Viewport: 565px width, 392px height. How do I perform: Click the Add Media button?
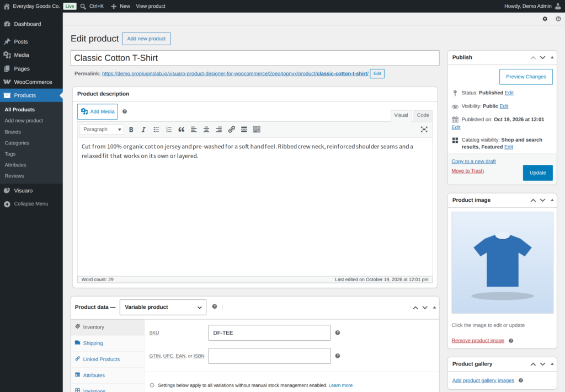point(98,111)
